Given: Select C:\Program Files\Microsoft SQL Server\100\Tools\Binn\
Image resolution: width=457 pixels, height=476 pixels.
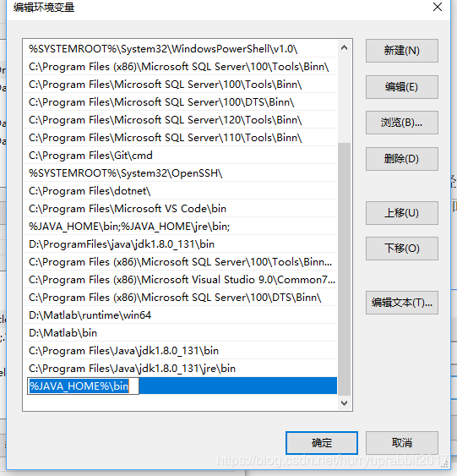Looking at the screenshot, I should pos(181,85).
